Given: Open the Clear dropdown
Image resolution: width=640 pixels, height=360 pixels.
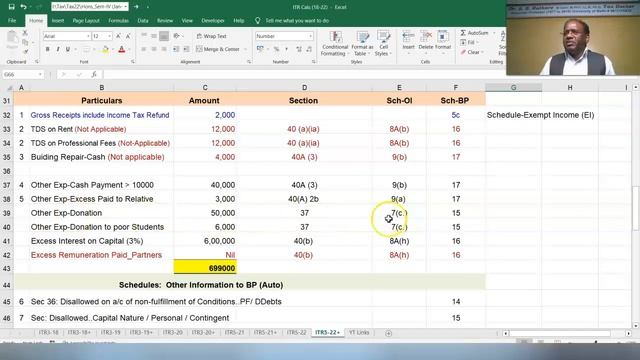Looking at the screenshot, I should coord(473,52).
